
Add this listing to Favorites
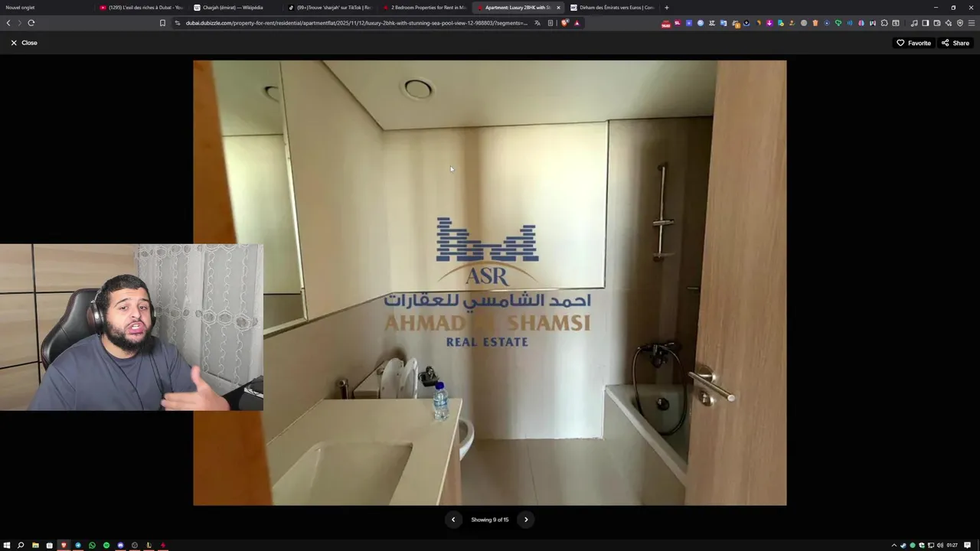pyautogui.click(x=913, y=43)
